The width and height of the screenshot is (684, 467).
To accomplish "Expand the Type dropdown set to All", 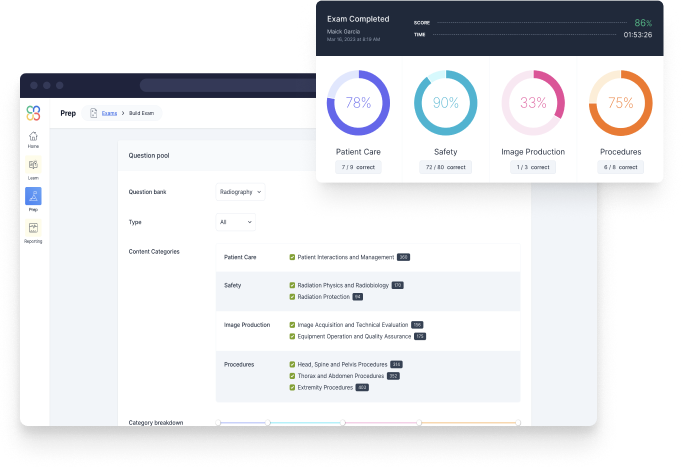I will 235,222.
